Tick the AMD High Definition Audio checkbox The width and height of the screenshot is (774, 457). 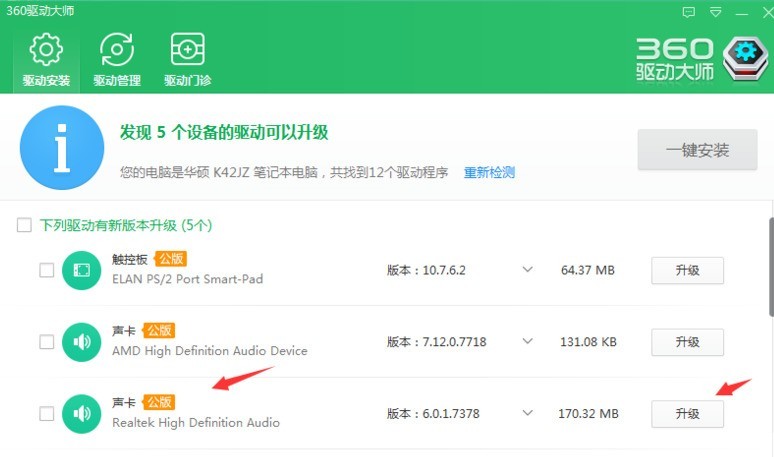[x=46, y=342]
